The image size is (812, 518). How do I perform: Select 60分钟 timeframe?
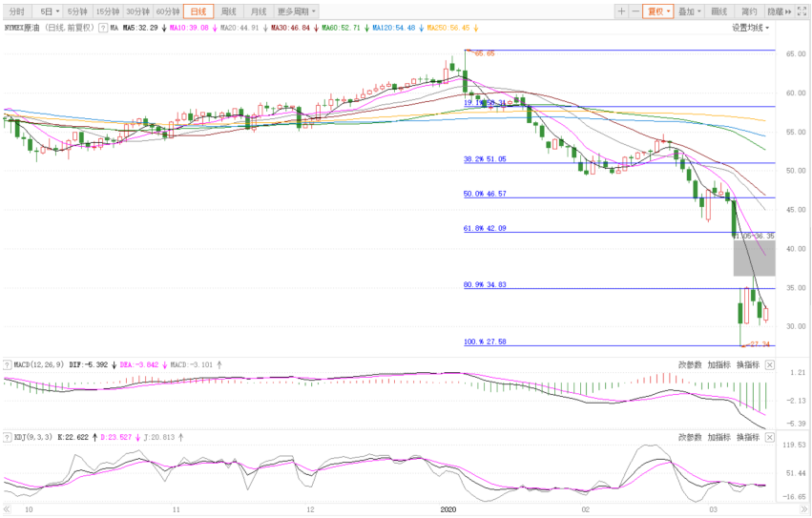[x=168, y=11]
